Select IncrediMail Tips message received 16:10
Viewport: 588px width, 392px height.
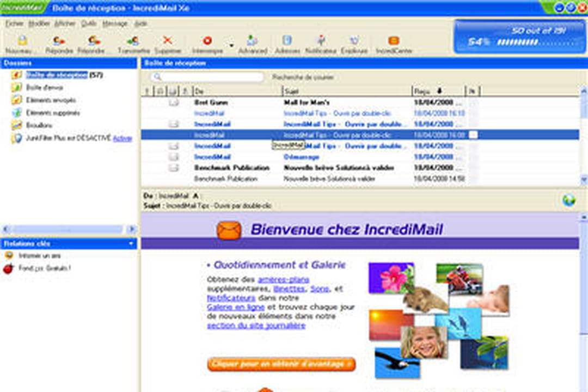[x=360, y=113]
